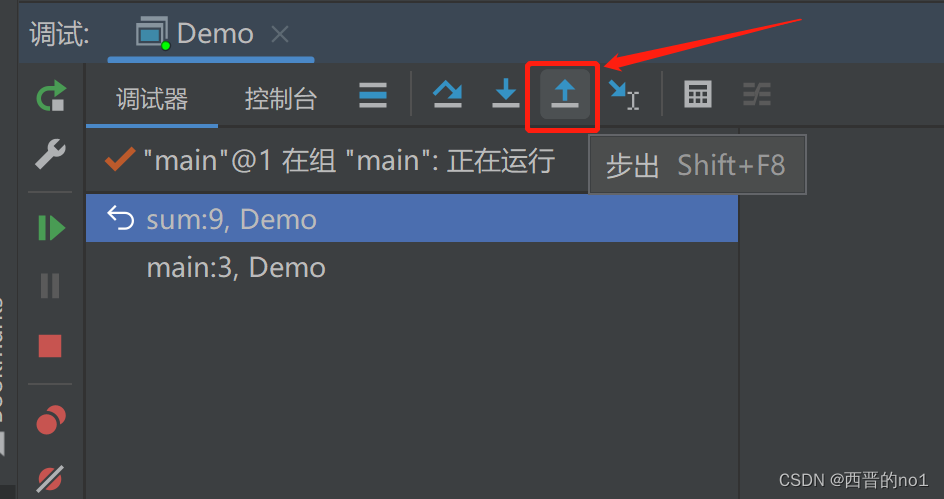Show execution point three-lines icon
This screenshot has width=944, height=499.
[373, 95]
